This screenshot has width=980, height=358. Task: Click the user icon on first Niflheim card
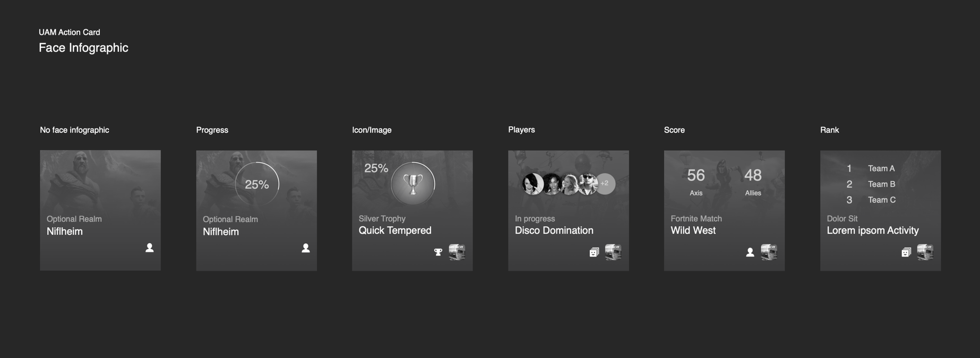150,248
